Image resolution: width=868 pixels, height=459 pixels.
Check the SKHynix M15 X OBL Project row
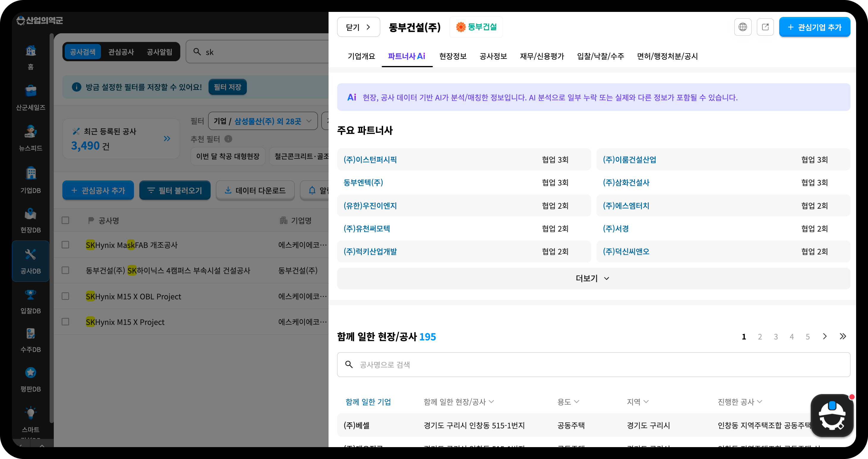(x=65, y=296)
